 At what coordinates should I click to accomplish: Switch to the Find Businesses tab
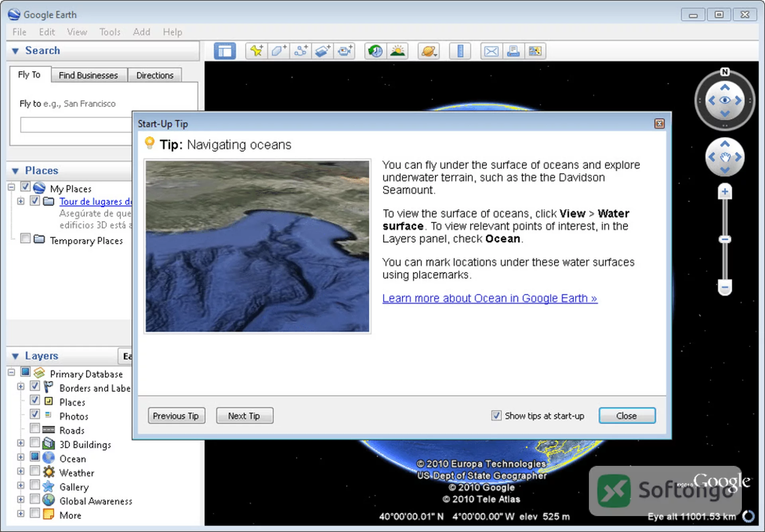point(88,75)
